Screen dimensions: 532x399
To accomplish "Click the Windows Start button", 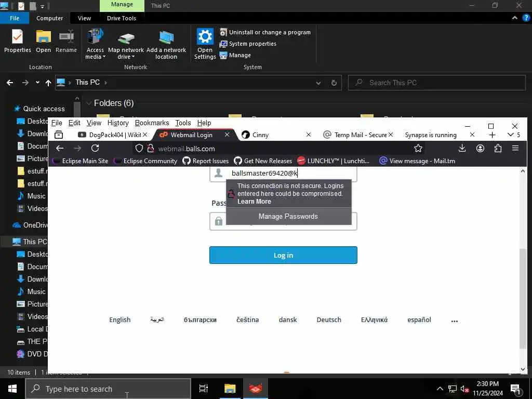I will [x=12, y=389].
